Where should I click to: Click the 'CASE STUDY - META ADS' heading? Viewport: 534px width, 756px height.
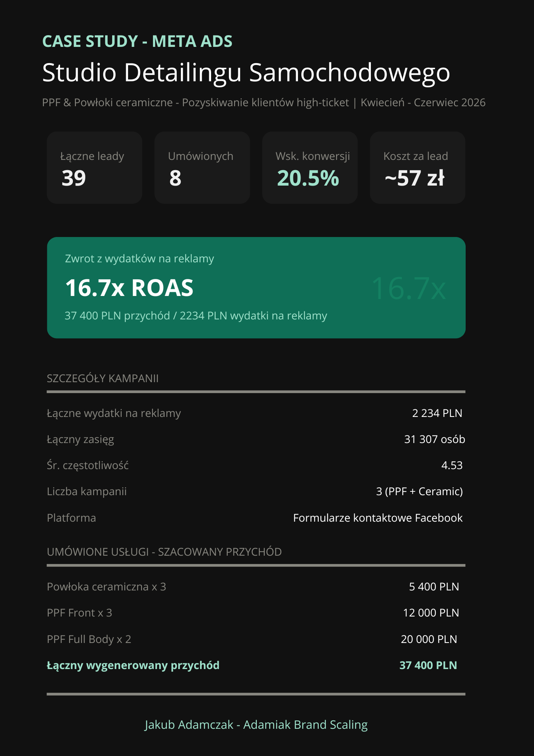(137, 41)
